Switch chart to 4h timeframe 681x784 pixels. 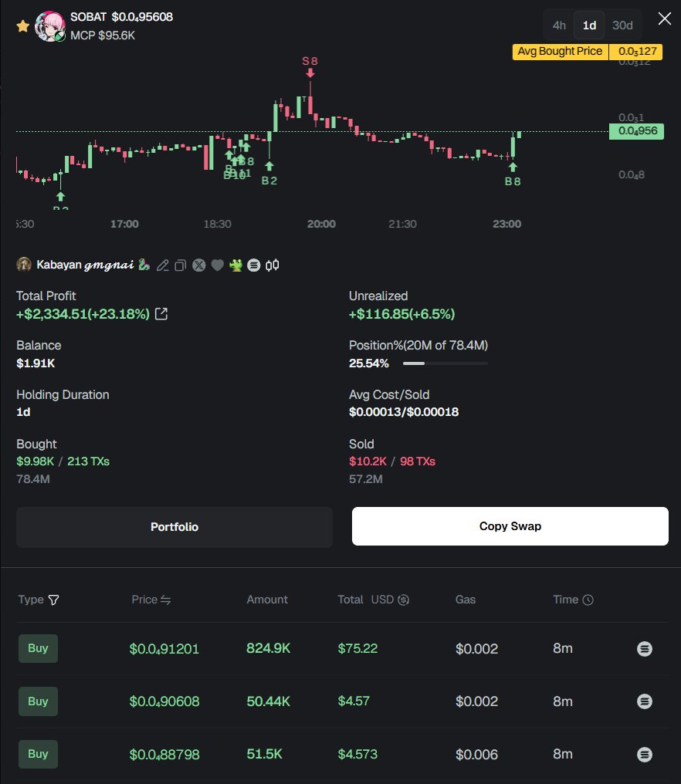pyautogui.click(x=558, y=25)
